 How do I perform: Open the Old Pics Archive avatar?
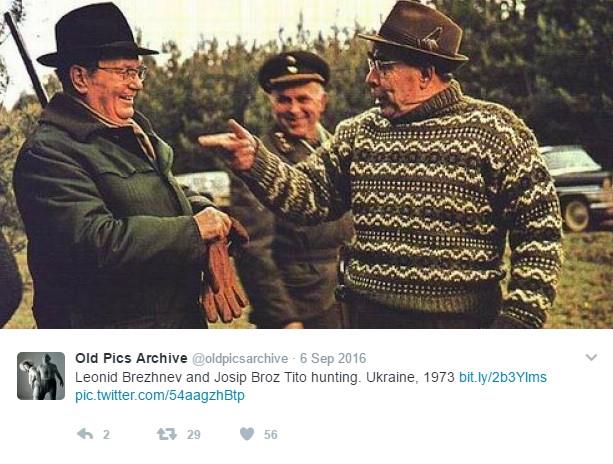click(41, 376)
